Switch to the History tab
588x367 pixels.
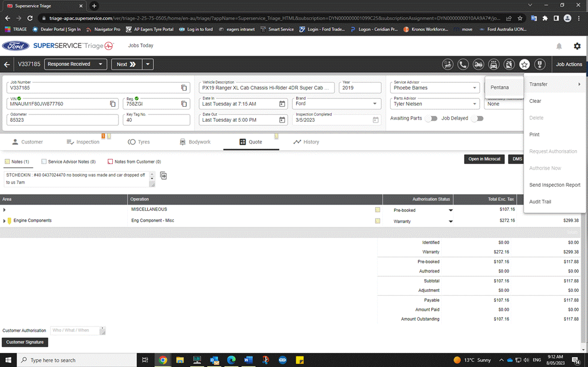tap(306, 142)
